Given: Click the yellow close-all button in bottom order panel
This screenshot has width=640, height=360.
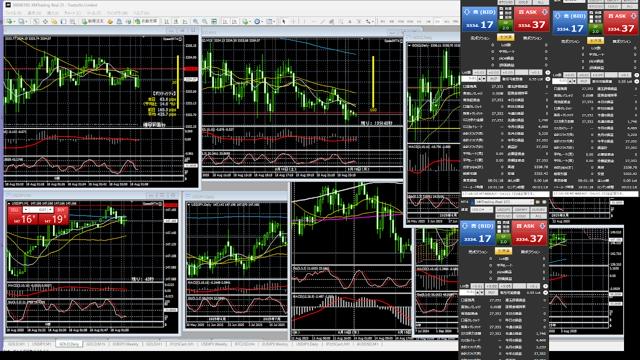Looking at the screenshot, I should click(x=503, y=251).
